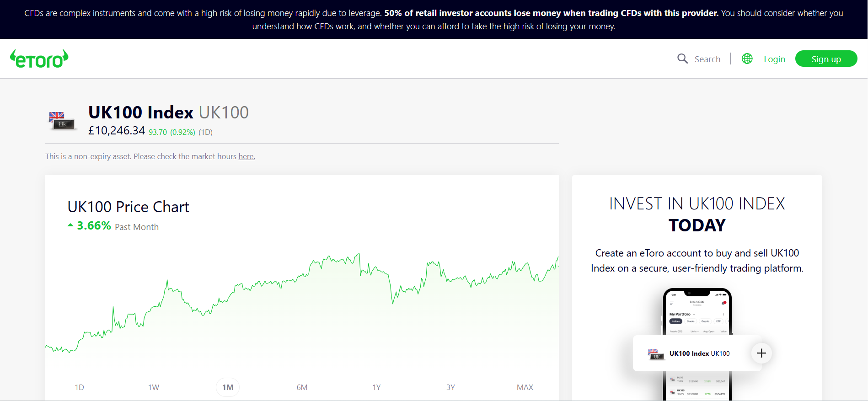The height and width of the screenshot is (401, 868).
Task: Select the 1D chart range
Action: 79,387
